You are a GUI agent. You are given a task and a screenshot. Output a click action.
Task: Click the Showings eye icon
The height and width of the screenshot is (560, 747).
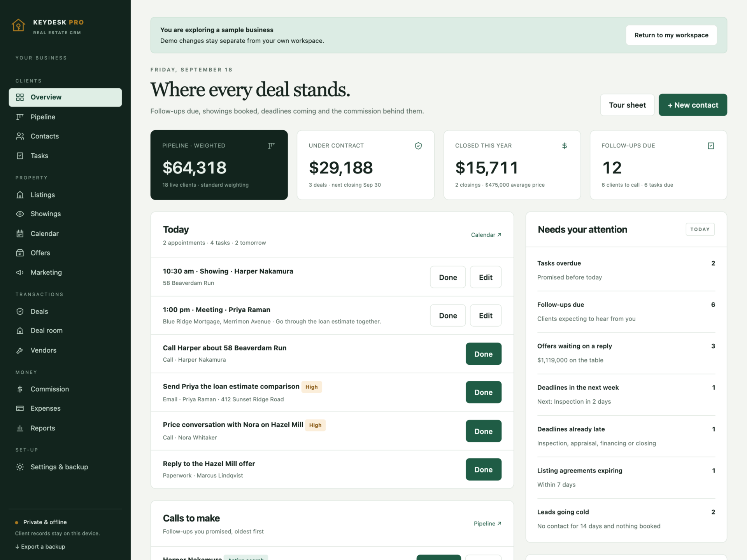tap(20, 214)
